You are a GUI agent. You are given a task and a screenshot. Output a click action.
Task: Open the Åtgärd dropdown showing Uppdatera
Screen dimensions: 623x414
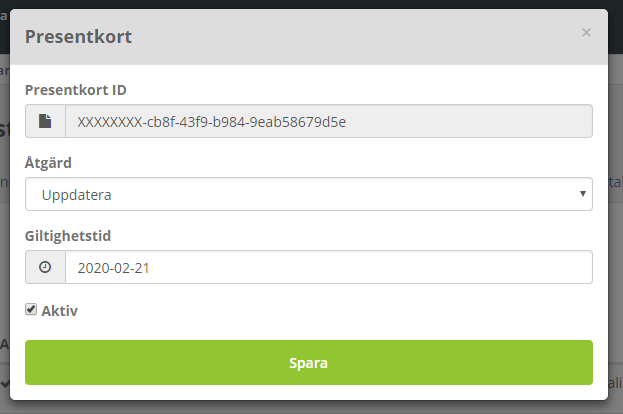pyautogui.click(x=309, y=194)
